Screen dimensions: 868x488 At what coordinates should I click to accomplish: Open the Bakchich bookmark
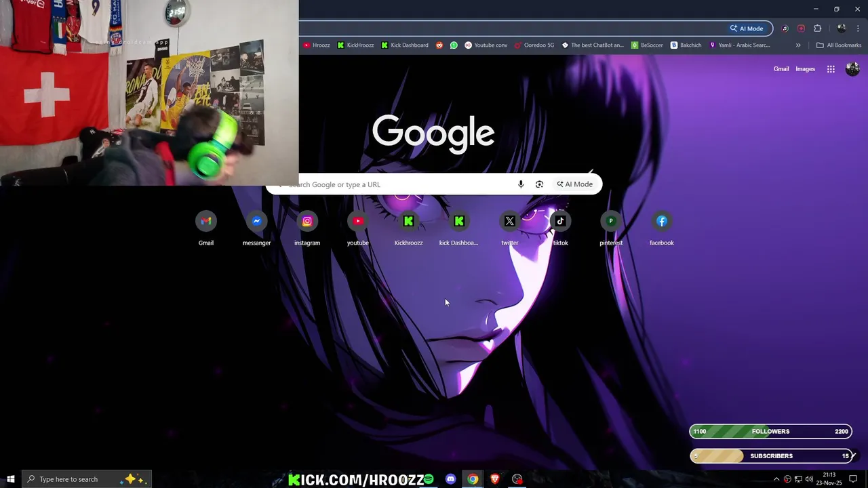(686, 45)
